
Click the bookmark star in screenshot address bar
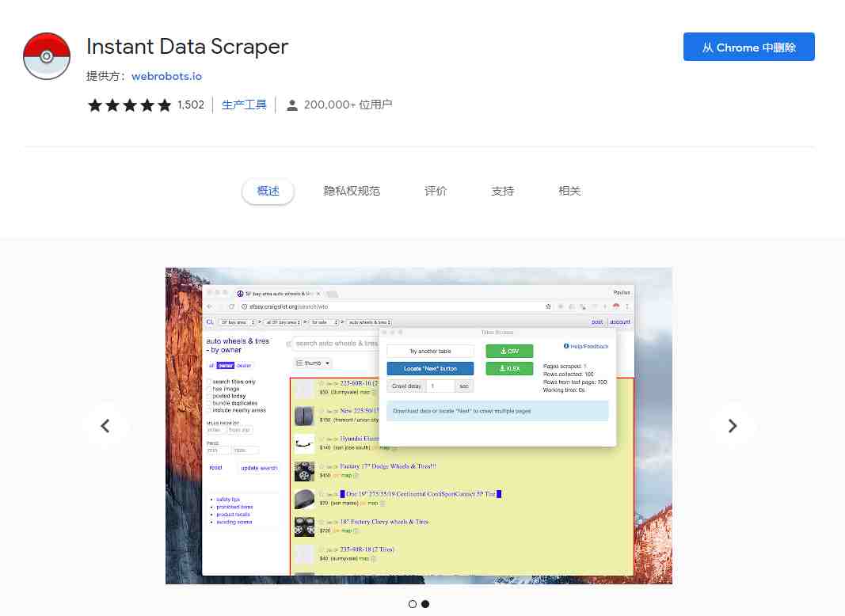(x=548, y=306)
